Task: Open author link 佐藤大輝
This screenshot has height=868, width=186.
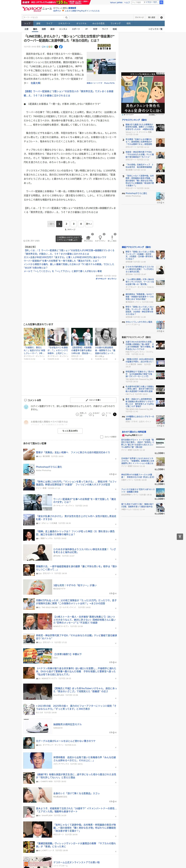Action: pos(35,83)
